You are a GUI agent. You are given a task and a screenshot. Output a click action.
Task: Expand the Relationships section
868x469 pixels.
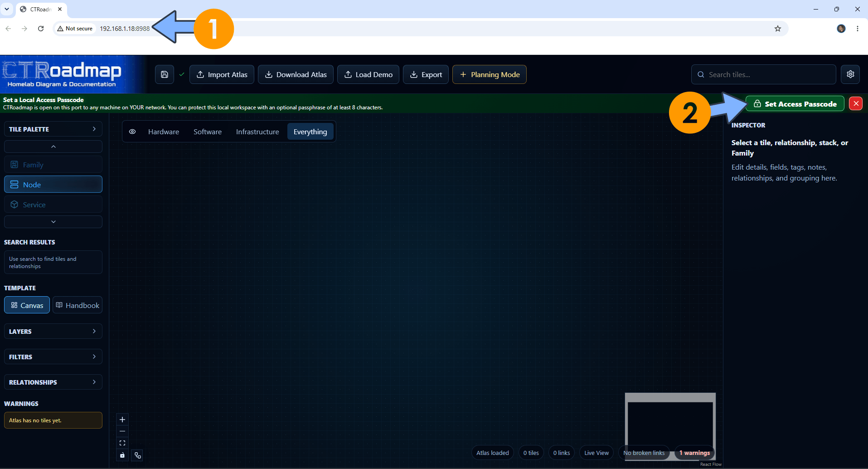pos(53,382)
